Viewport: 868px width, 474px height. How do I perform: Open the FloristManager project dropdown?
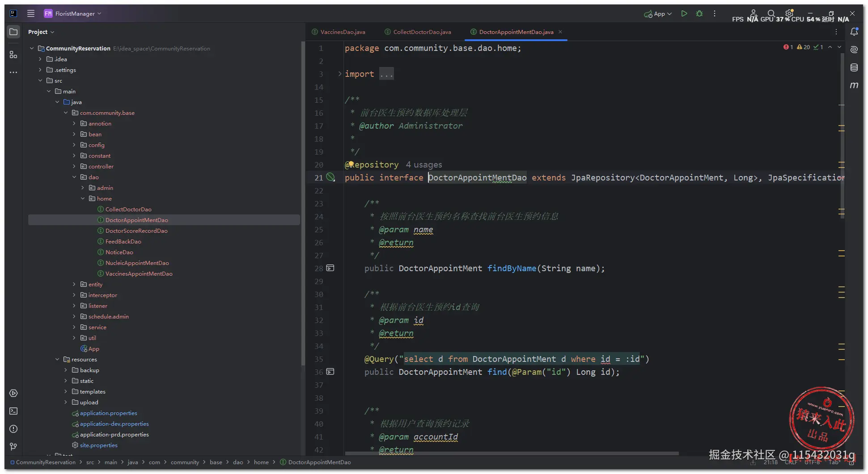73,13
